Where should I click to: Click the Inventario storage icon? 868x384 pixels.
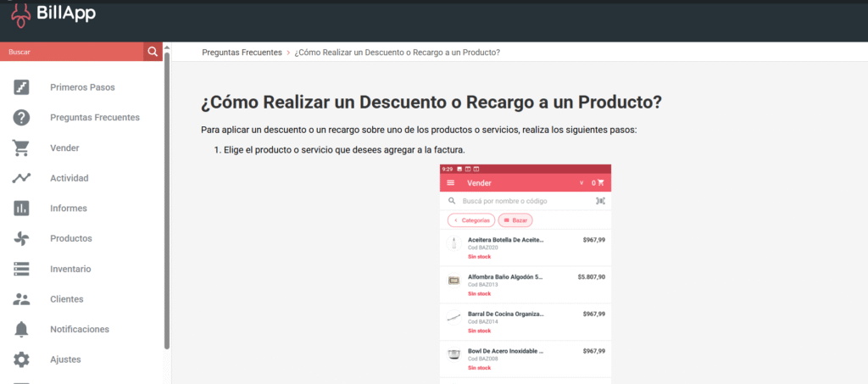tap(21, 269)
